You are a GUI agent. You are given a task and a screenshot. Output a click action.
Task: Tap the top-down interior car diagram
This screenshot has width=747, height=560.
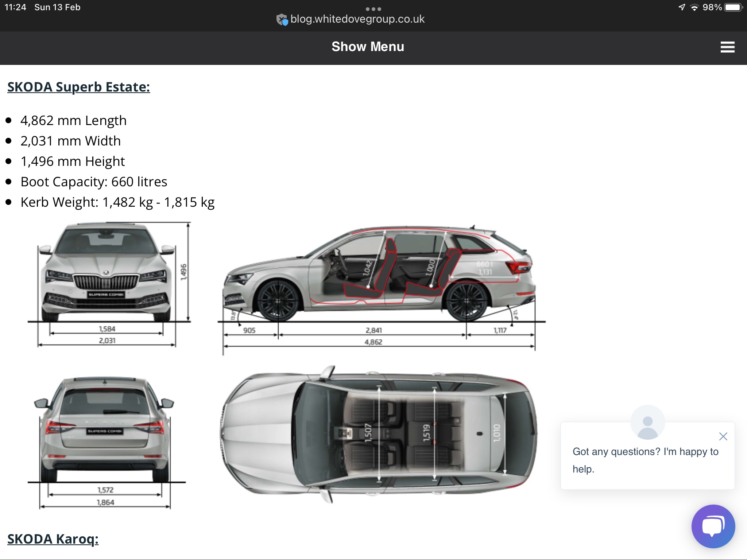click(x=379, y=434)
